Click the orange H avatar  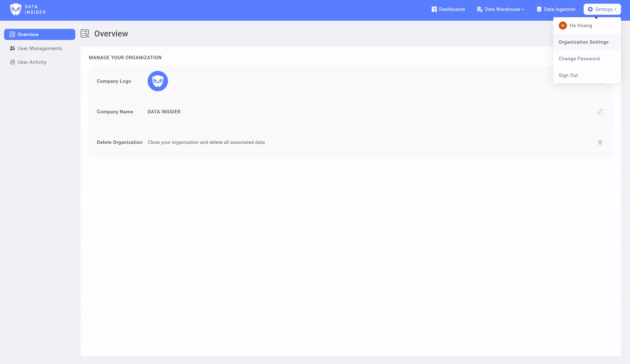pyautogui.click(x=563, y=26)
